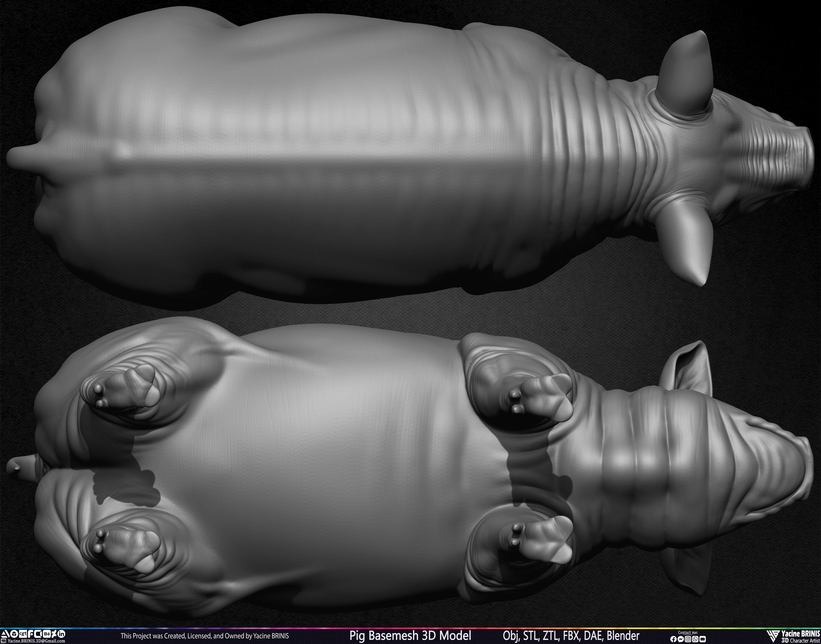Screen dimensions: 821x644
Task: Click the Cubebrush icon
Action: pyautogui.click(x=38, y=634)
